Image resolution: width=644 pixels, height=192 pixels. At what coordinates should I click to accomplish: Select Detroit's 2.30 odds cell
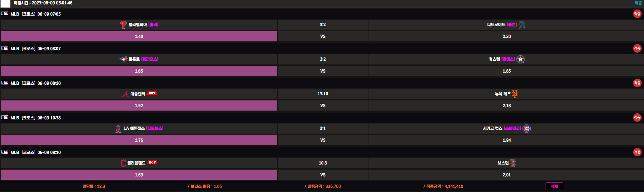point(506,36)
